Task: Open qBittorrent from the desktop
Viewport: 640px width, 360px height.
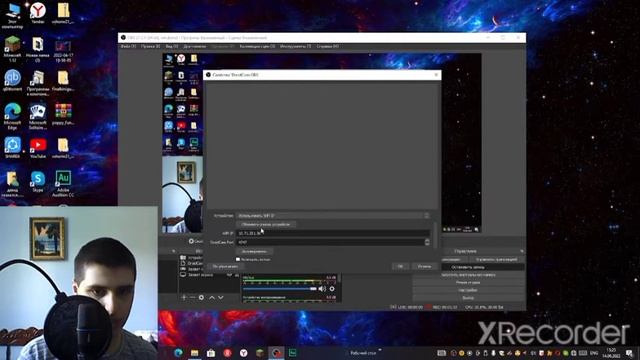Action: point(12,80)
